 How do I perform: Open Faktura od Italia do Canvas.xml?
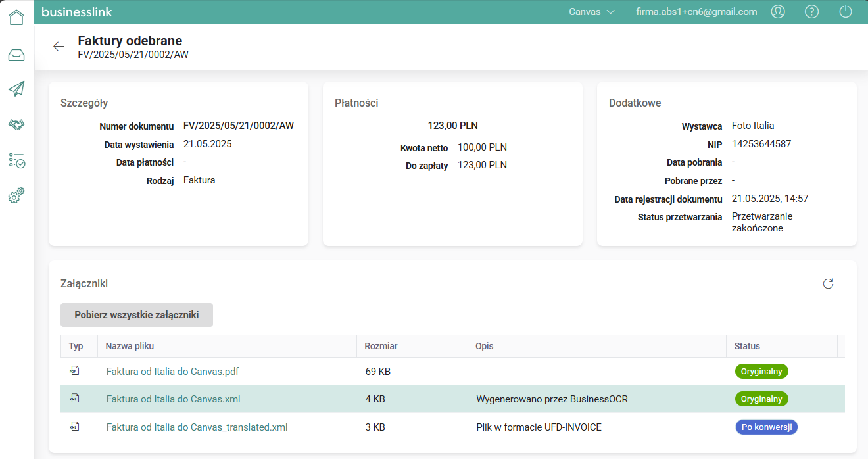tap(173, 399)
